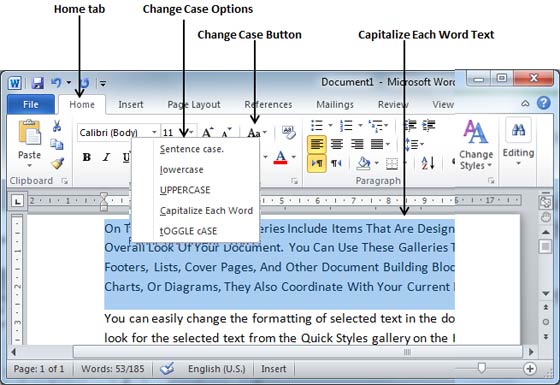
Task: Click the Clear Formatting eraser icon
Action: click(x=289, y=132)
